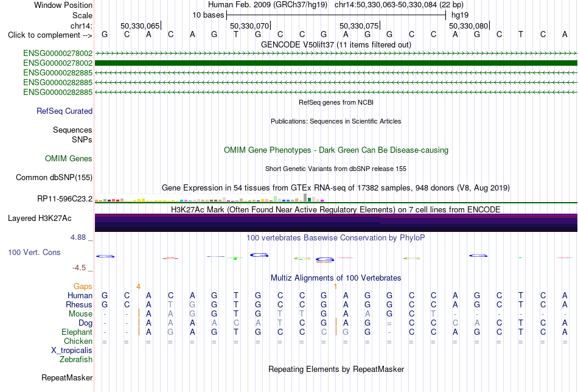Select the Mouse alignment row label
Viewport: 578px width, 392px height.
[80, 314]
